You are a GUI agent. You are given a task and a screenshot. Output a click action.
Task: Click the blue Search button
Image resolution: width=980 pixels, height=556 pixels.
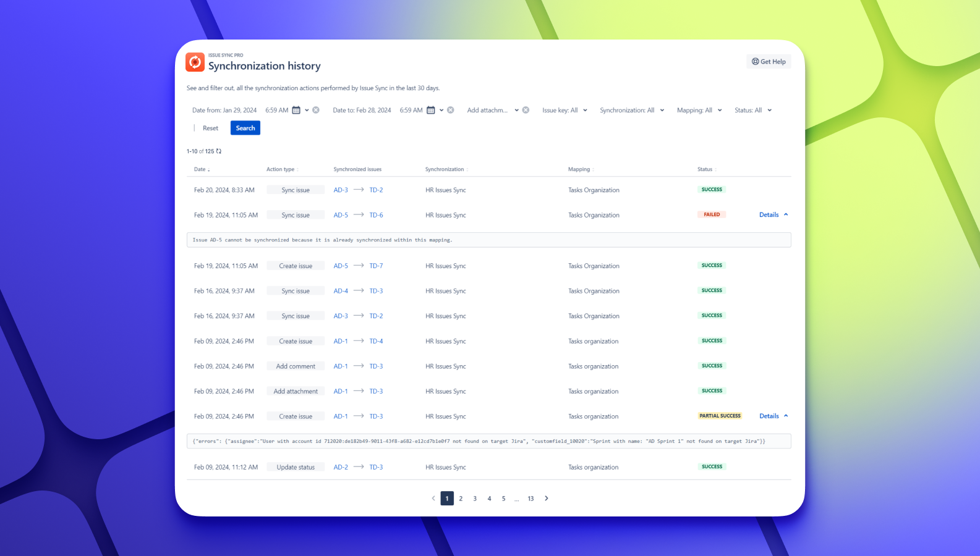(x=245, y=128)
